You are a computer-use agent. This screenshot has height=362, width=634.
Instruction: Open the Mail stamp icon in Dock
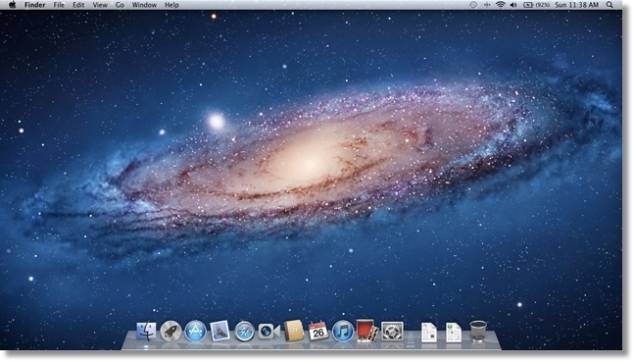(x=220, y=331)
